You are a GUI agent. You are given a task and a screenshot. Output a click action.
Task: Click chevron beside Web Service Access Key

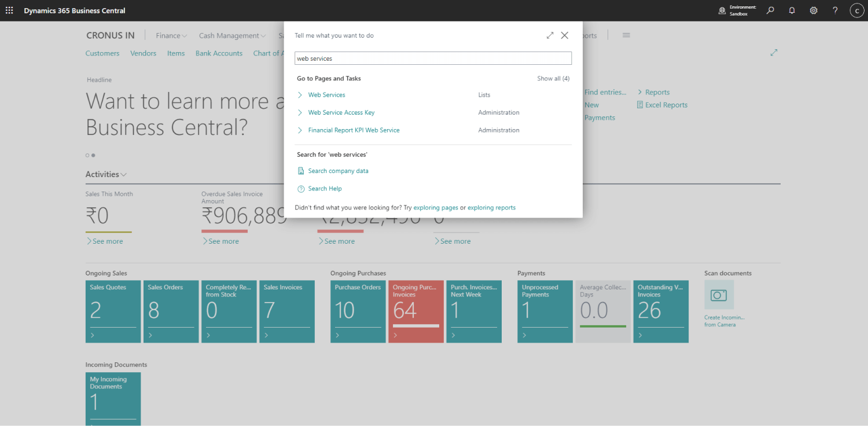(300, 112)
